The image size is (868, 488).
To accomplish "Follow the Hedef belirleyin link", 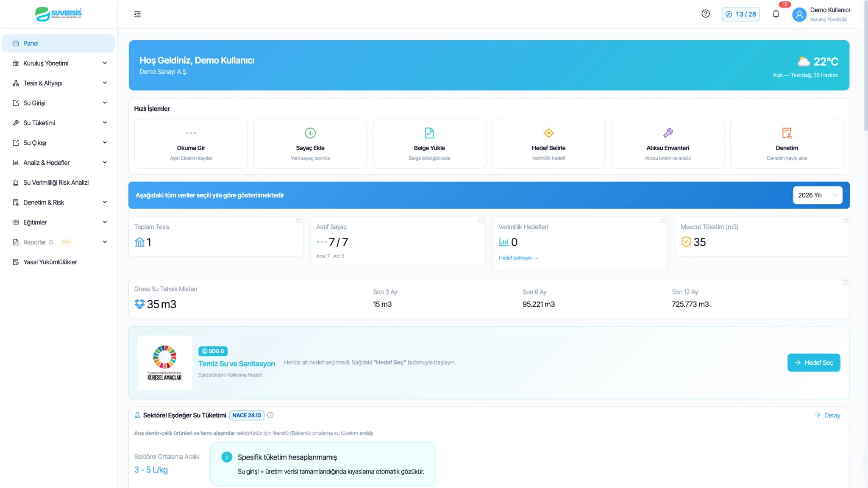I will 518,258.
